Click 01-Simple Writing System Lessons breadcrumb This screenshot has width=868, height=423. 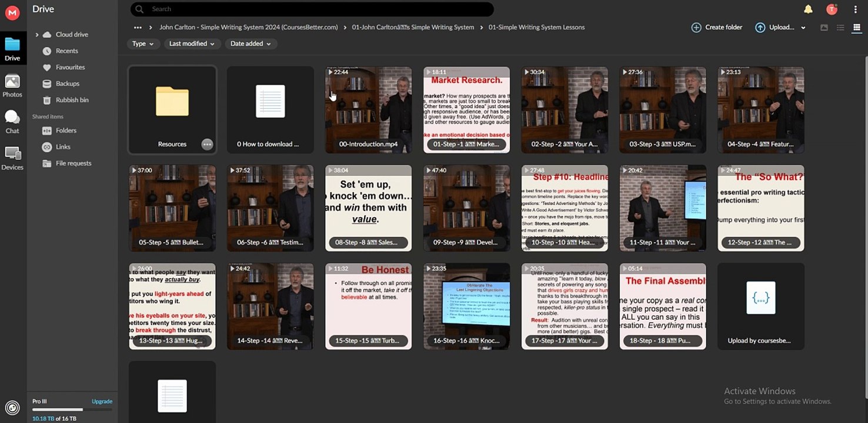536,27
